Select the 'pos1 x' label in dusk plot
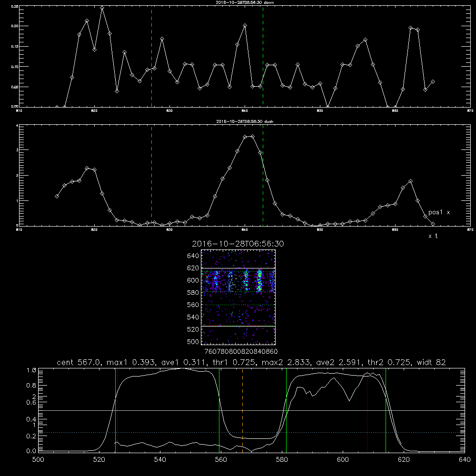The height and width of the screenshot is (476, 476). pos(439,212)
